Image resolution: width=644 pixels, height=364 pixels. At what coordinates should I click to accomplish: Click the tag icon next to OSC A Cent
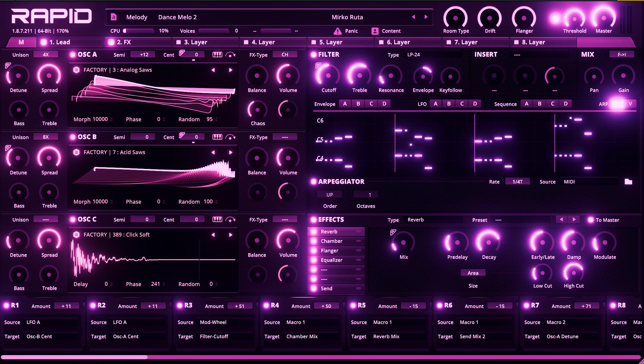coord(182,53)
